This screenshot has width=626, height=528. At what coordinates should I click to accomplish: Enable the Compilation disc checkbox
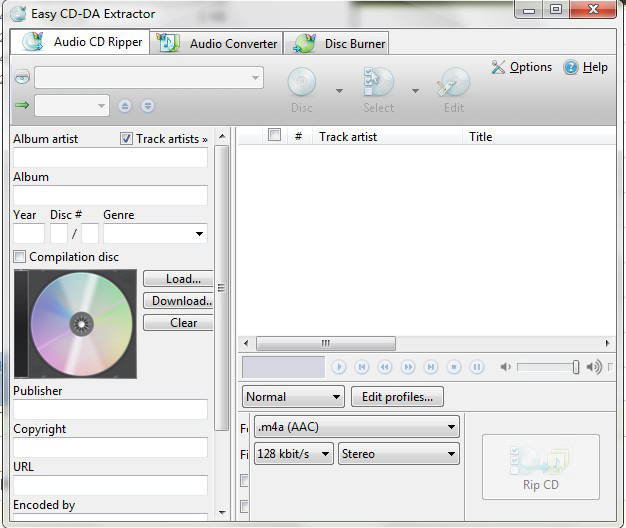point(19,256)
